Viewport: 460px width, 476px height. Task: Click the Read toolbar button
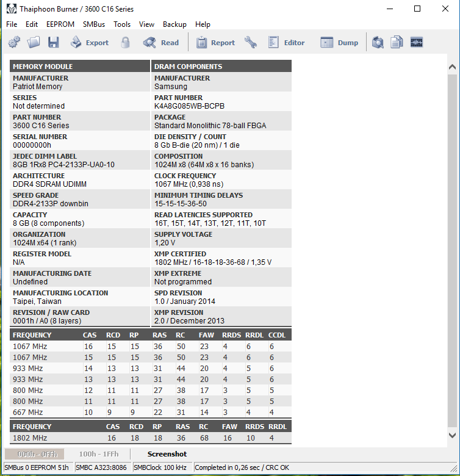161,42
